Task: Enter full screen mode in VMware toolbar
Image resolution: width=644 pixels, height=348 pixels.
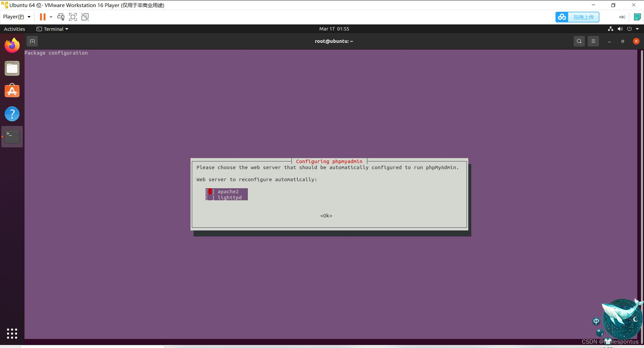Action: click(x=73, y=17)
